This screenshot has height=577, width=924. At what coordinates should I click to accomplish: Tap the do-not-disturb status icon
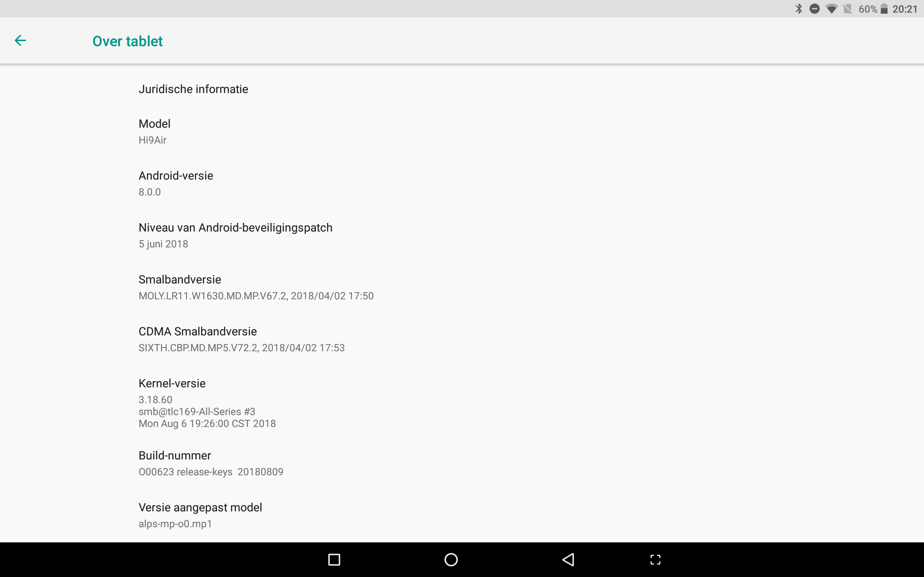point(814,9)
